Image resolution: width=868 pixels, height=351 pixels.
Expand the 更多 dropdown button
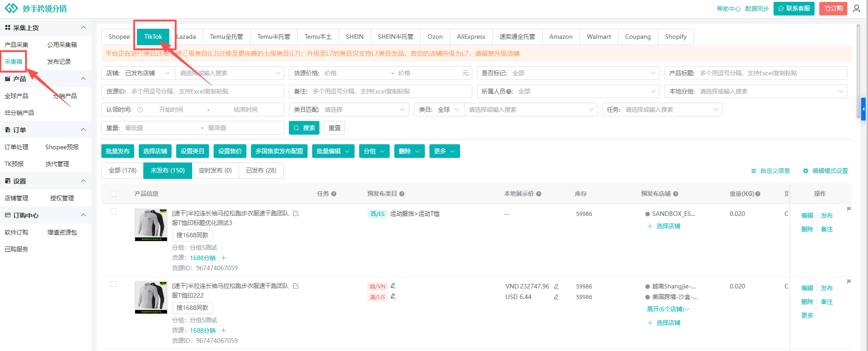pos(444,151)
